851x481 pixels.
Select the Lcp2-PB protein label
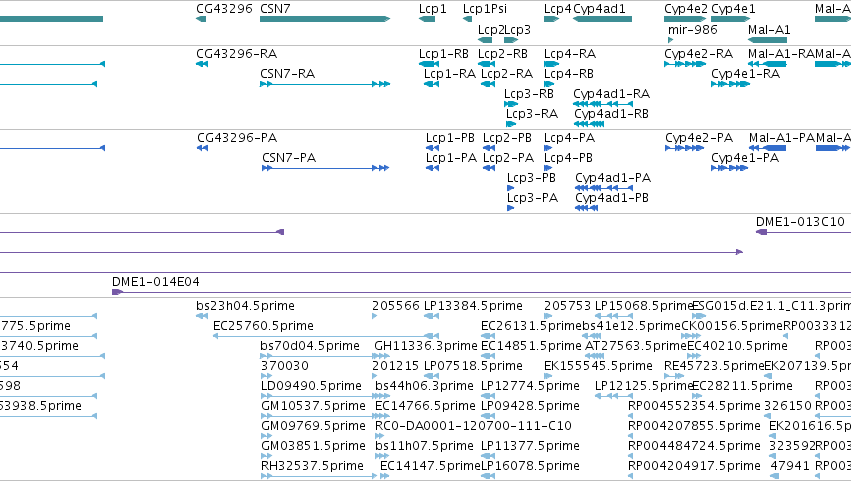[507, 138]
